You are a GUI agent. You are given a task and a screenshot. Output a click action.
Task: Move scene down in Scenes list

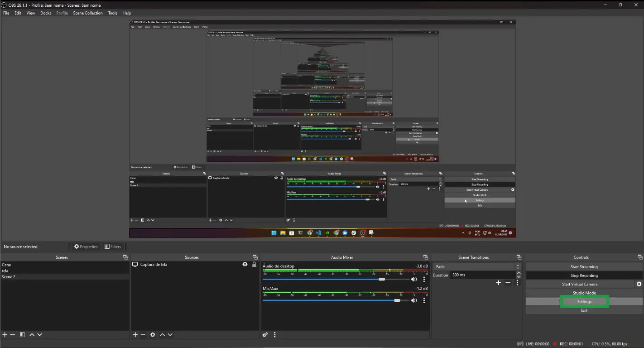click(x=40, y=335)
